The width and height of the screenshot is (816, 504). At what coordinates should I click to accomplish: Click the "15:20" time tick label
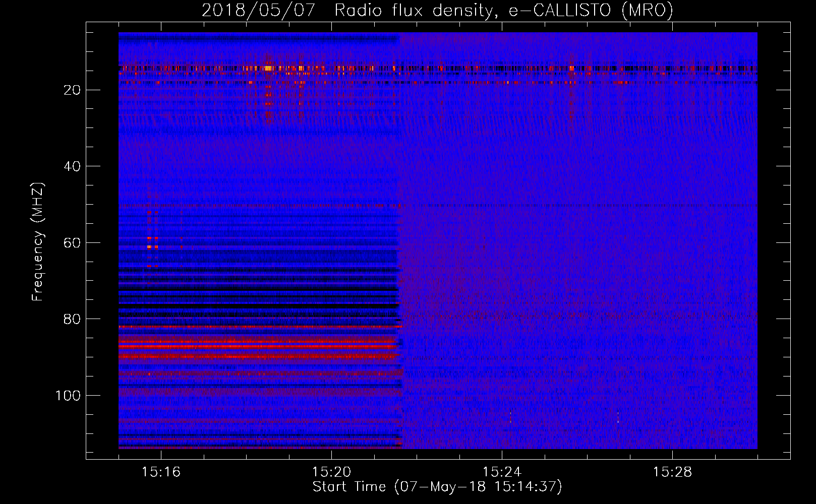coord(331,472)
